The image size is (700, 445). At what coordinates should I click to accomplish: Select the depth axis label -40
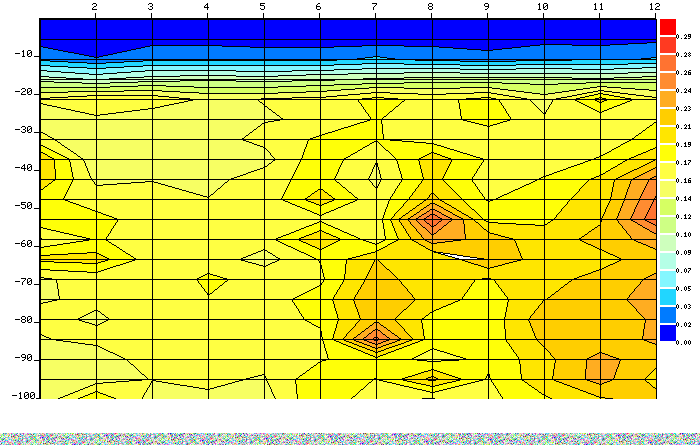point(24,168)
